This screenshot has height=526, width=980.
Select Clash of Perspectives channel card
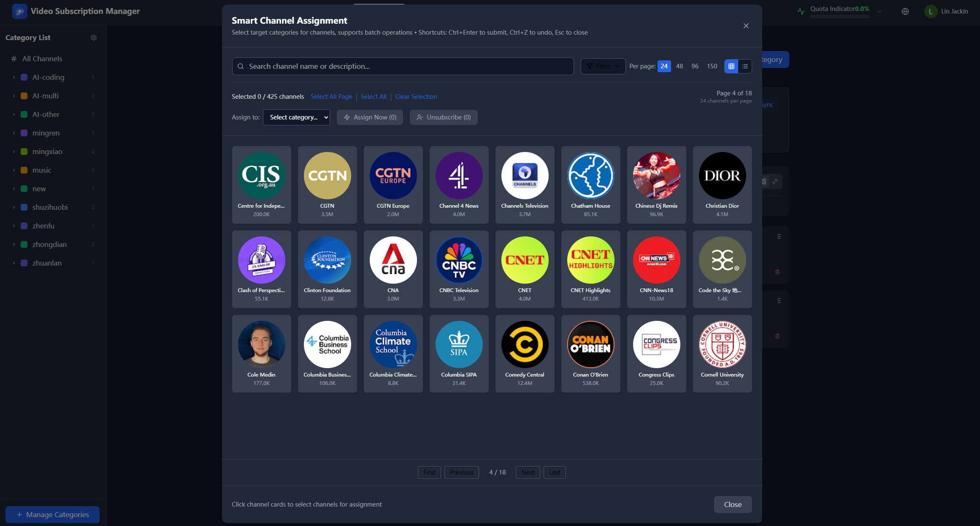262,269
